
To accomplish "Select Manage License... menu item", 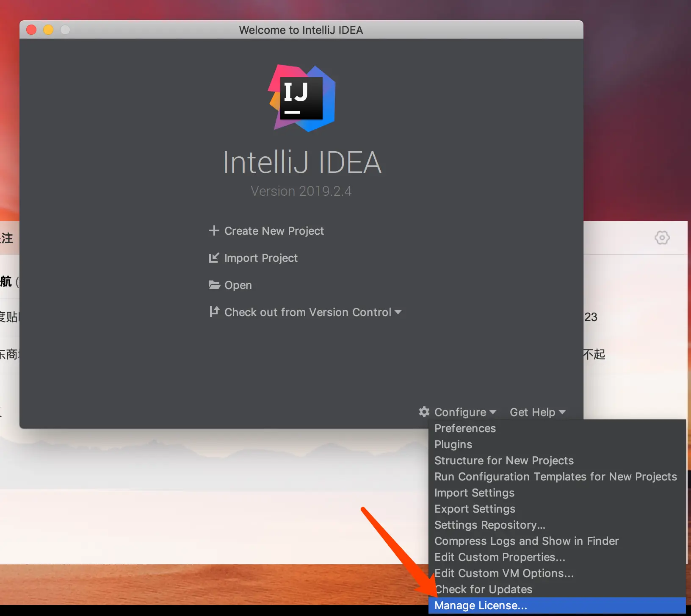I will tap(557, 605).
